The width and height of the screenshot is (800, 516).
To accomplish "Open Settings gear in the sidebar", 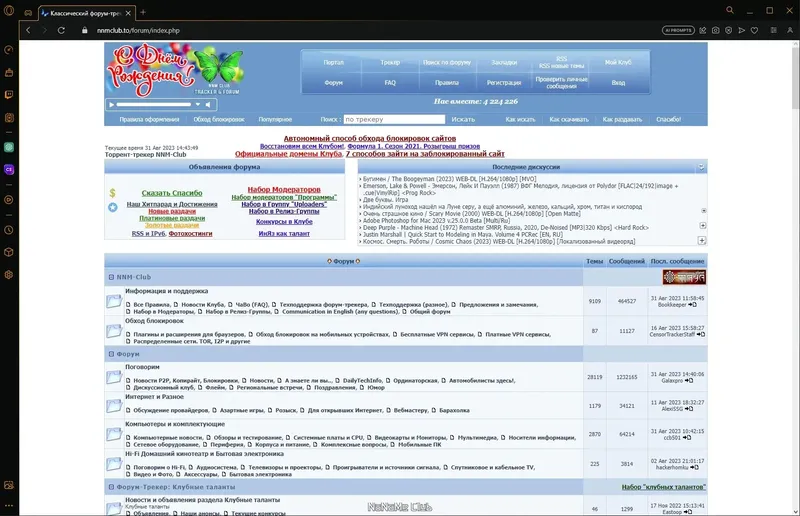I will tap(9, 275).
